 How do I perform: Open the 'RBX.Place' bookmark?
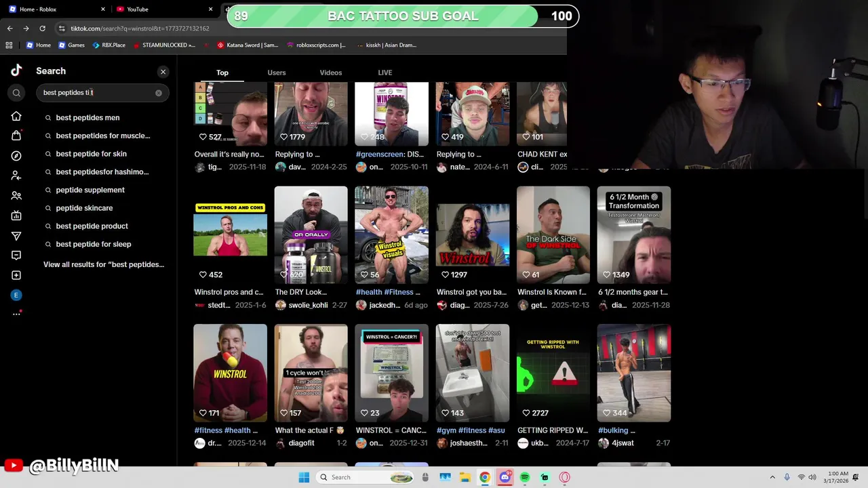[108, 45]
